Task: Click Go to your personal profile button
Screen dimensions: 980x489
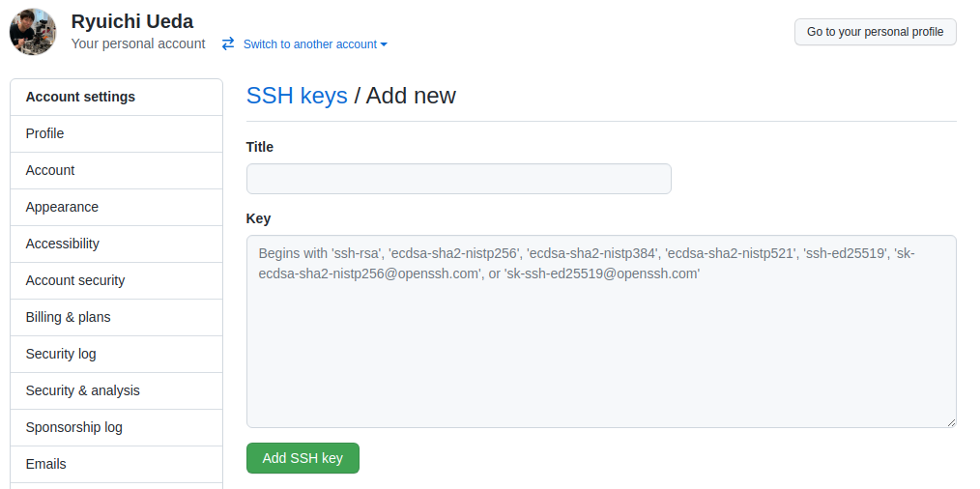Action: [x=875, y=32]
